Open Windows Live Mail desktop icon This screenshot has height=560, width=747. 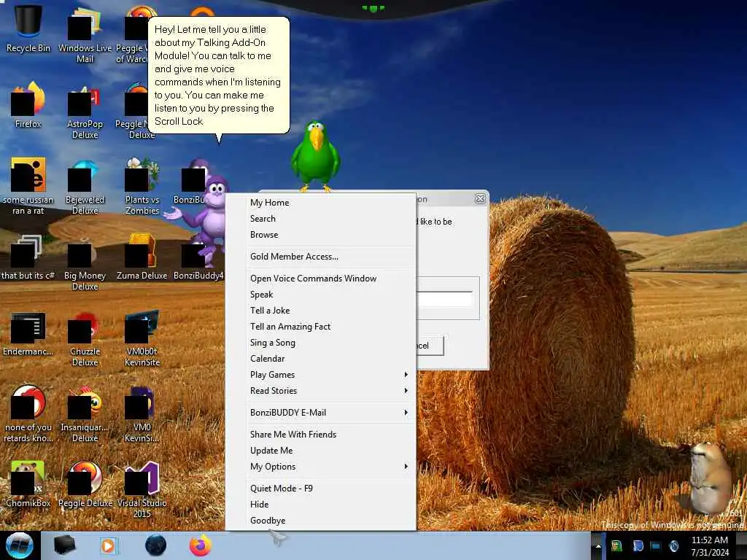pyautogui.click(x=85, y=34)
